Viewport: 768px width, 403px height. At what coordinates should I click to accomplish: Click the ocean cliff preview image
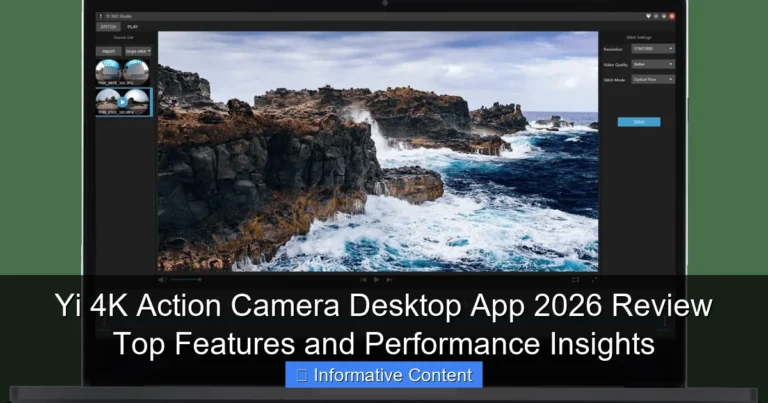pos(378,151)
